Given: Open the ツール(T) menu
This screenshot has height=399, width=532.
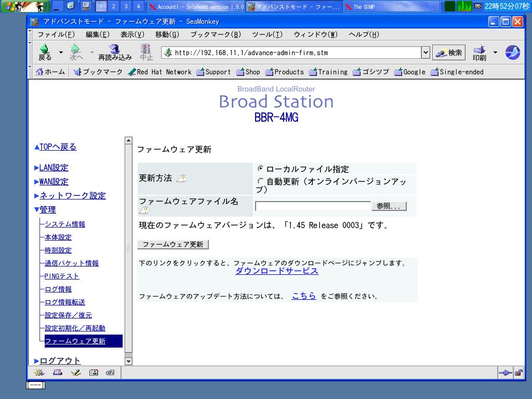Looking at the screenshot, I should click(267, 34).
